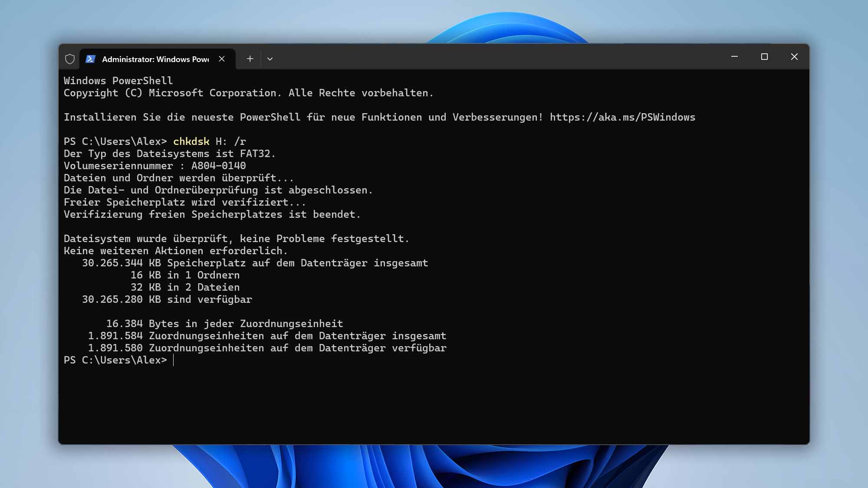This screenshot has height=488, width=868.
Task: Click the 'Volumeseriennummer : A804-0140' line
Action: pyautogui.click(x=155, y=166)
